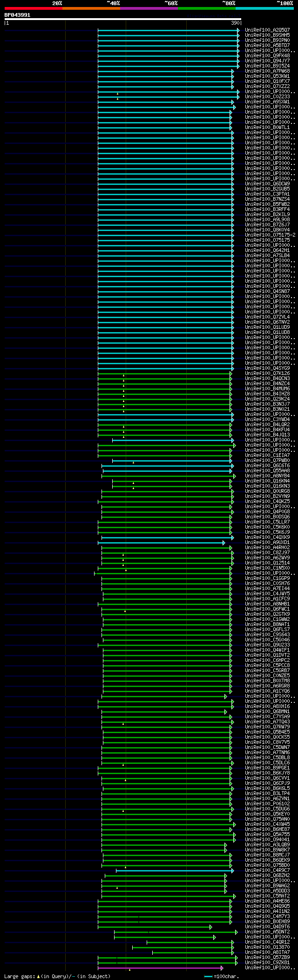The image size is (298, 980).
Task: Click the purple ~60% identity legend segment
Action: pyautogui.click(x=149, y=8)
